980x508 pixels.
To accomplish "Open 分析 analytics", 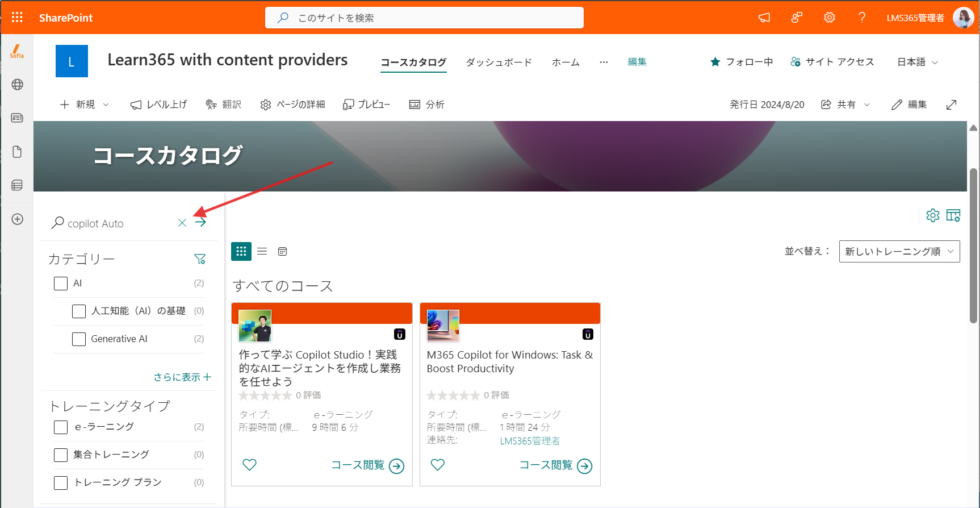I will pos(426,105).
